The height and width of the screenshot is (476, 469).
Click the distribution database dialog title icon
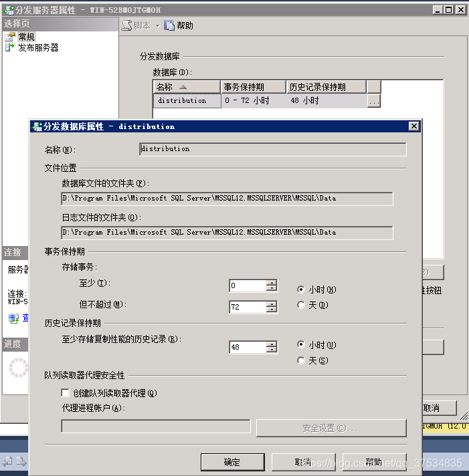37,126
